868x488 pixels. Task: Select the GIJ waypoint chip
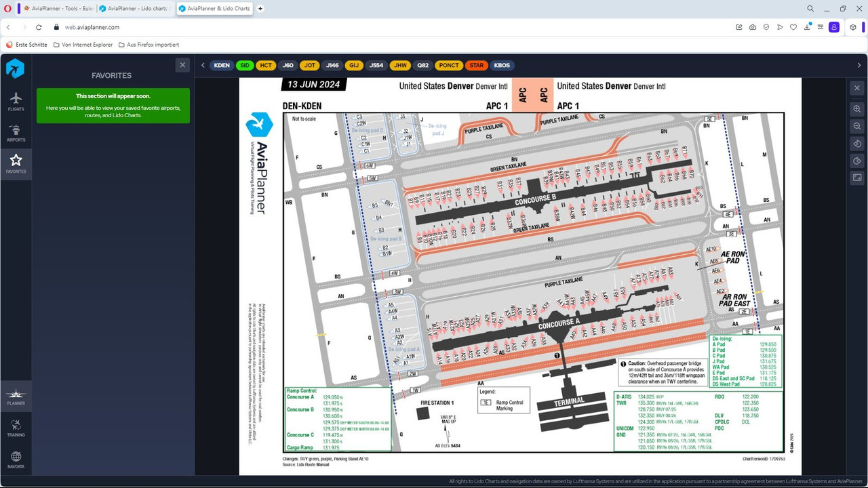[354, 65]
